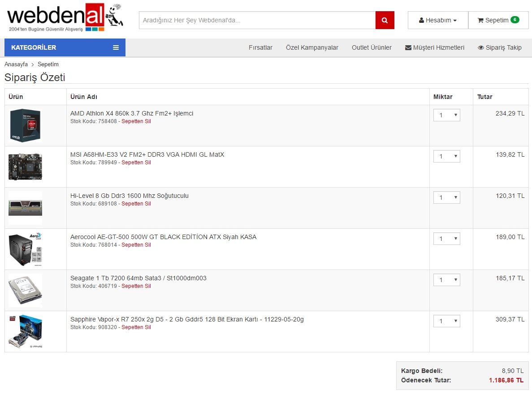Remove Hi-Level RAM with Sepetten Sil
This screenshot has height=394, width=532.
click(136, 204)
